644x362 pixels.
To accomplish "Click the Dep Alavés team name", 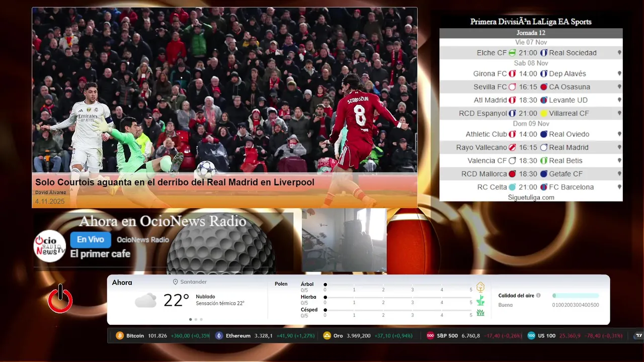I will click(568, 74).
